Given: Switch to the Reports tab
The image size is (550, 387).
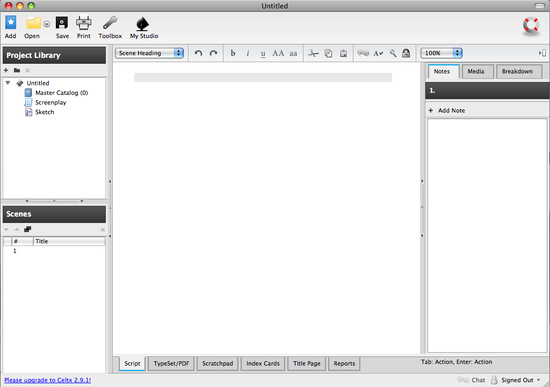Looking at the screenshot, I should [344, 363].
